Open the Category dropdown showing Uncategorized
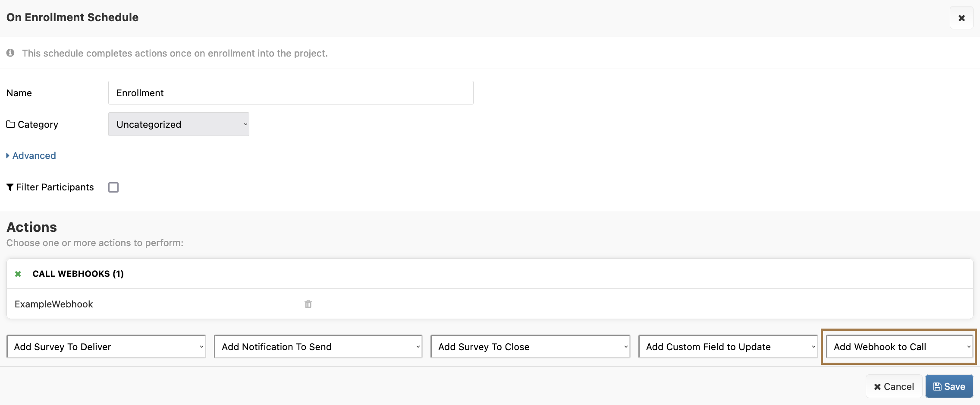The width and height of the screenshot is (980, 405). 179,124
